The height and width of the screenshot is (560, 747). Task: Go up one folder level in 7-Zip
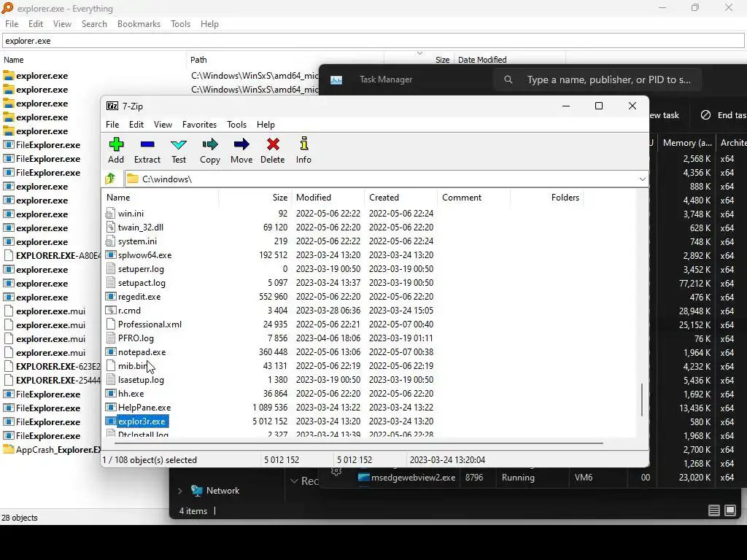(111, 179)
